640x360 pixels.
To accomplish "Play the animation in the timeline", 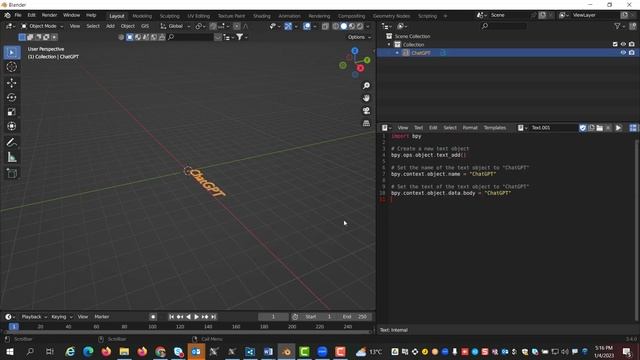I will point(196,317).
